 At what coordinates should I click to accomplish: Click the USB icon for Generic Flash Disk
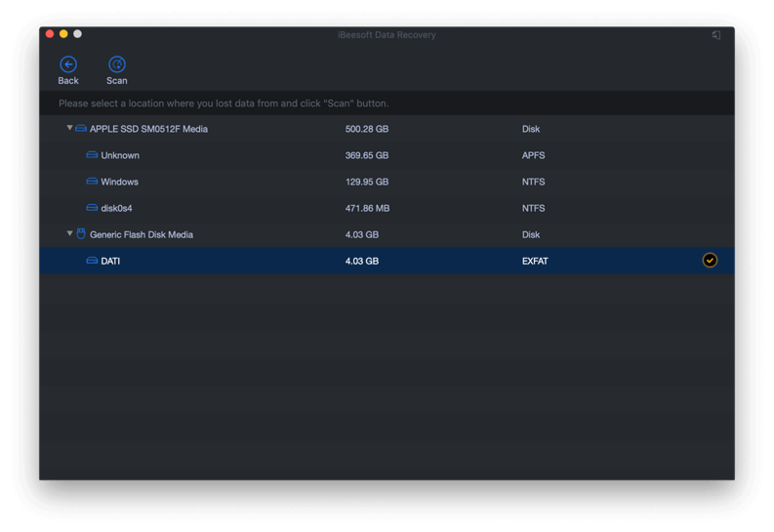coord(81,234)
